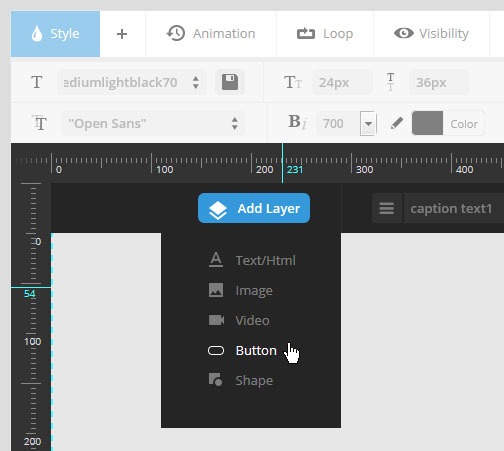Click the save style floppy icon
The image size is (504, 451).
[x=230, y=82]
